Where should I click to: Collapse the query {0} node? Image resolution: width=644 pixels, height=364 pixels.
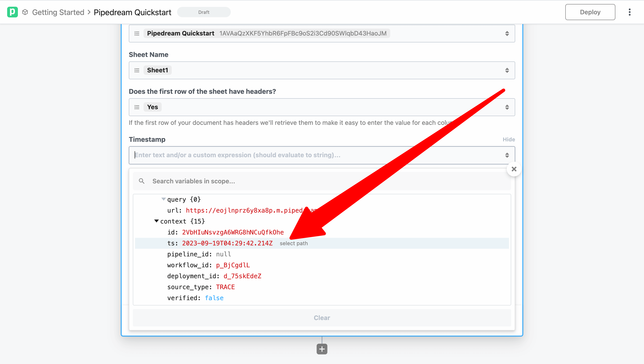tap(164, 199)
